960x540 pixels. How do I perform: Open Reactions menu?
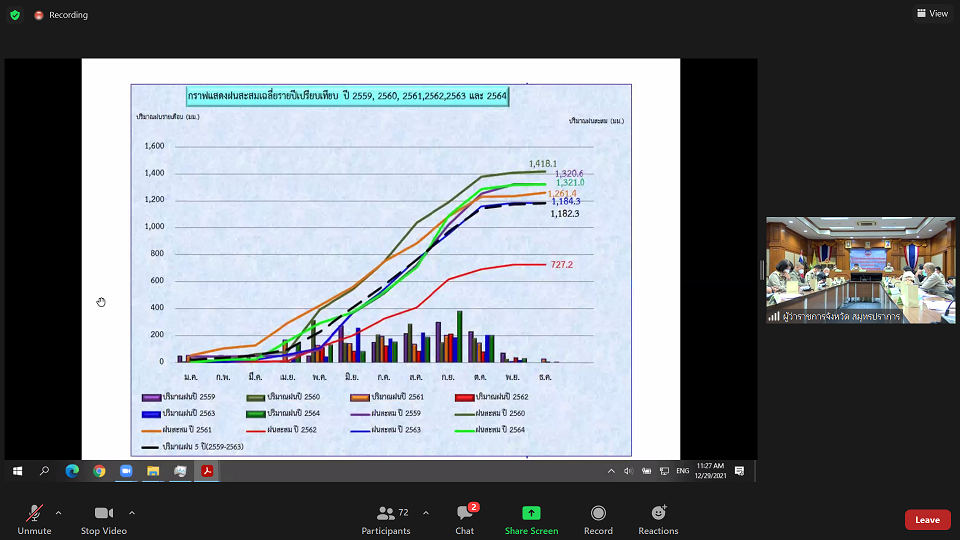pos(658,520)
